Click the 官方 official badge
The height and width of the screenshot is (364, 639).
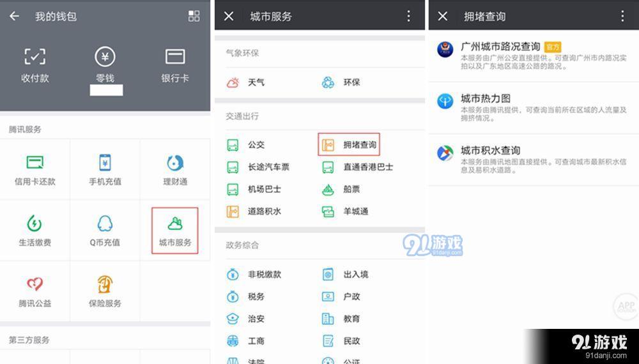[553, 47]
